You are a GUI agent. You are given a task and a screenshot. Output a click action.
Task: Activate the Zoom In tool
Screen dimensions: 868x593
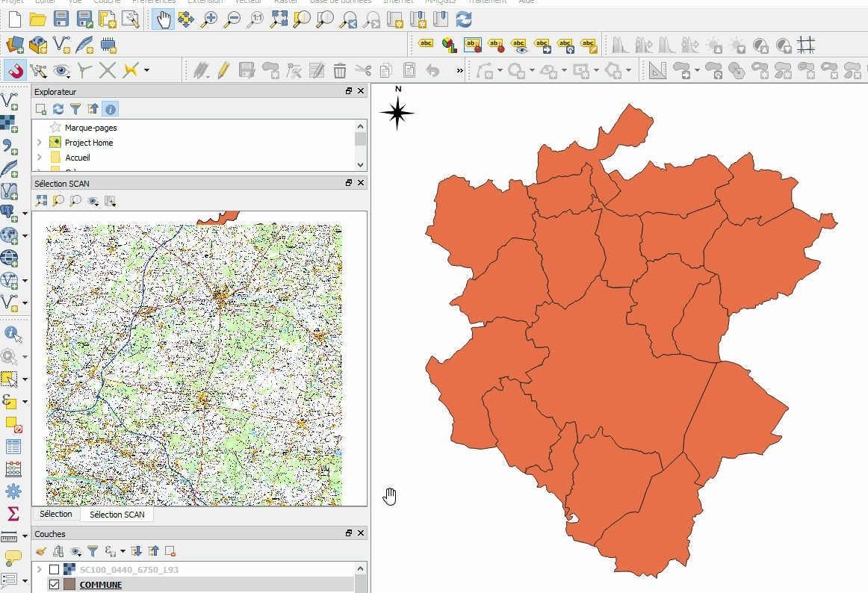(208, 20)
